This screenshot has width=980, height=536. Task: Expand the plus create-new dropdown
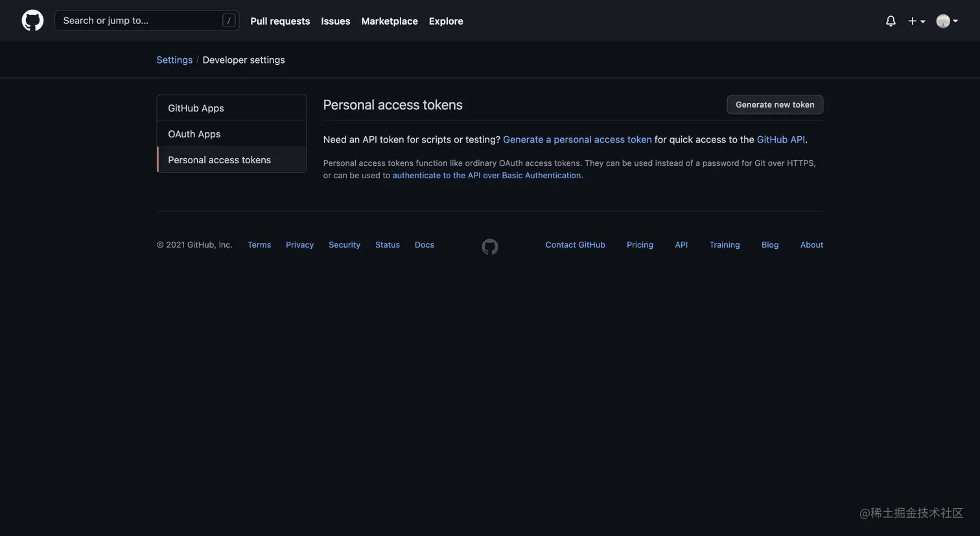pyautogui.click(x=916, y=21)
